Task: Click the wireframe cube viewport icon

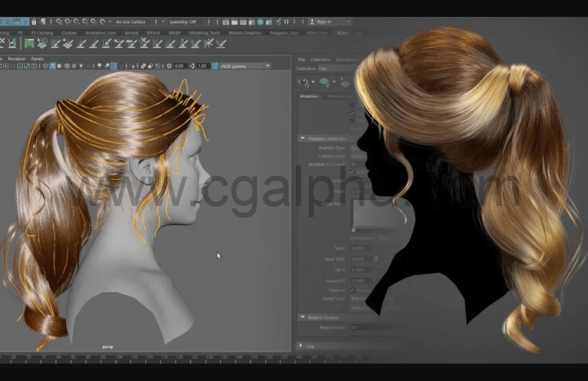Action: tap(46, 66)
